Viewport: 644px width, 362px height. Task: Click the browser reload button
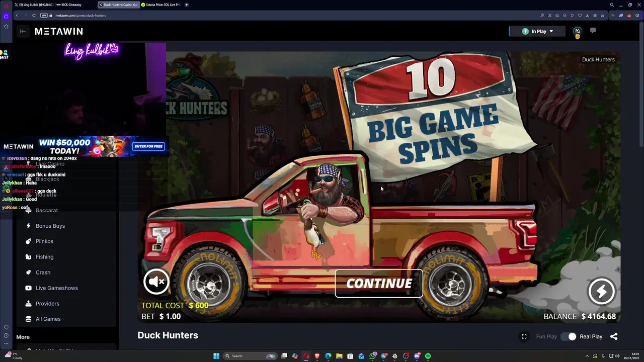click(34, 16)
